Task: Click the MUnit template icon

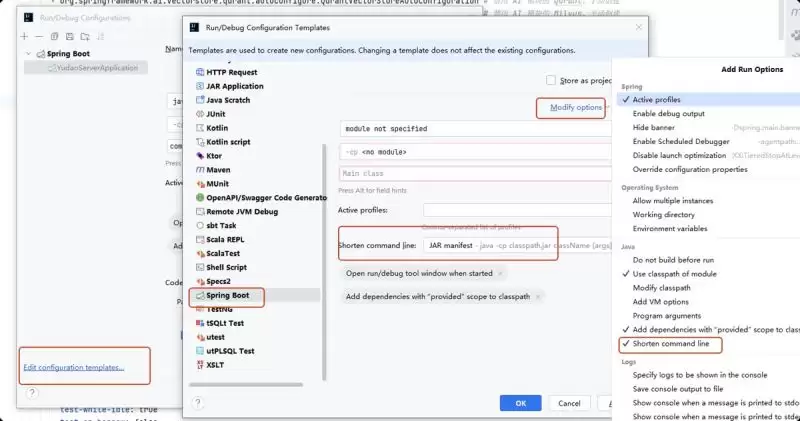Action: tap(200, 184)
